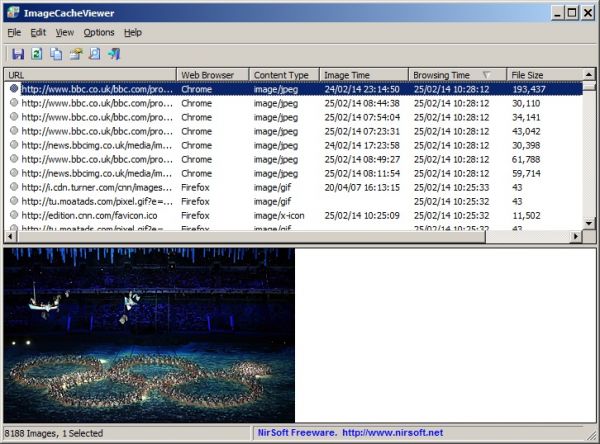600x444 pixels.
Task: Sort by the File Size column header
Action: [540, 75]
